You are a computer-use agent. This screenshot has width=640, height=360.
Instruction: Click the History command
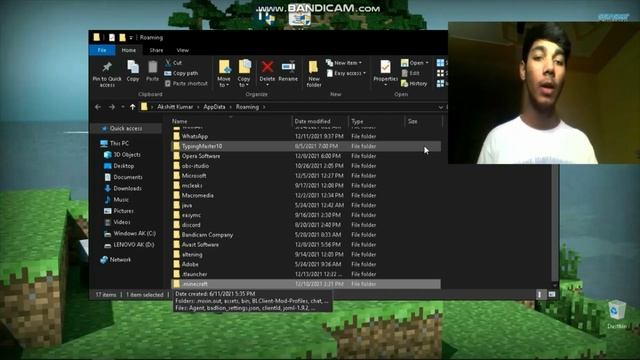click(x=414, y=84)
